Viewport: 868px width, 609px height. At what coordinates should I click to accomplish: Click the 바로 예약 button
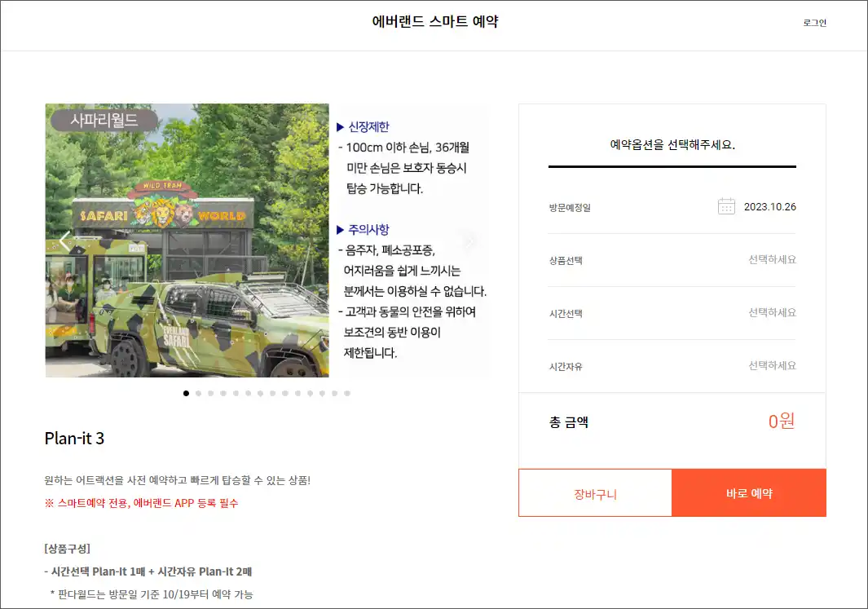(x=749, y=492)
